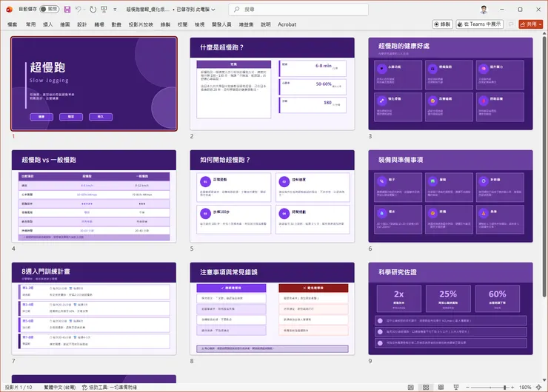548x392 pixels.
Task: Click the scrollbar up arrow
Action: pyautogui.click(x=544, y=33)
